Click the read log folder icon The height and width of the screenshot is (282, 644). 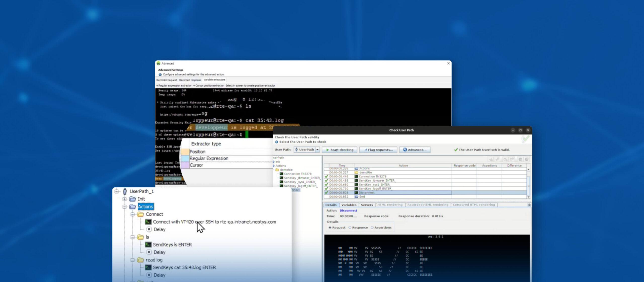pyautogui.click(x=140, y=260)
